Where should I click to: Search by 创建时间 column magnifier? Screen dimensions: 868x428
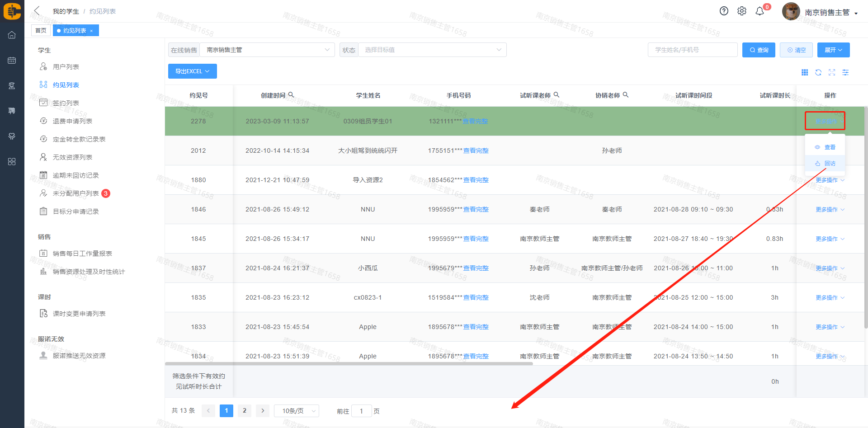(x=291, y=95)
